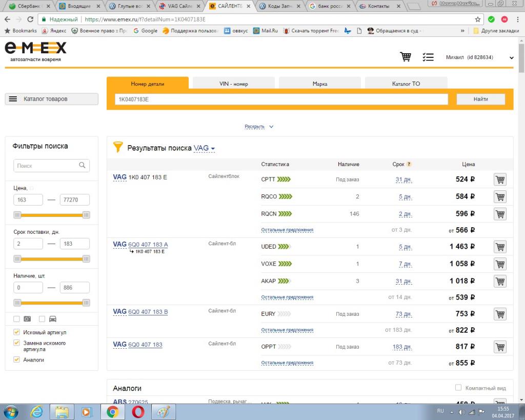Open the Михаил user account dropdown
The height and width of the screenshot is (420, 525).
[479, 57]
